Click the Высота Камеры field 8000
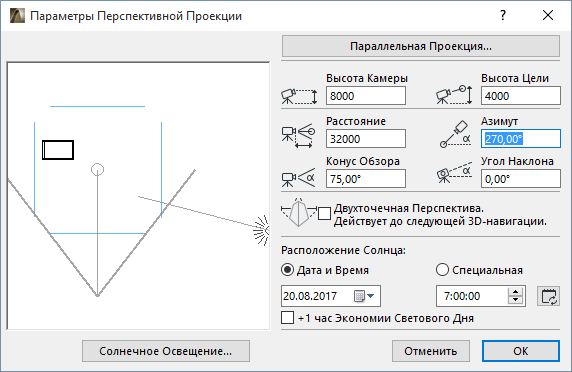 pos(366,96)
